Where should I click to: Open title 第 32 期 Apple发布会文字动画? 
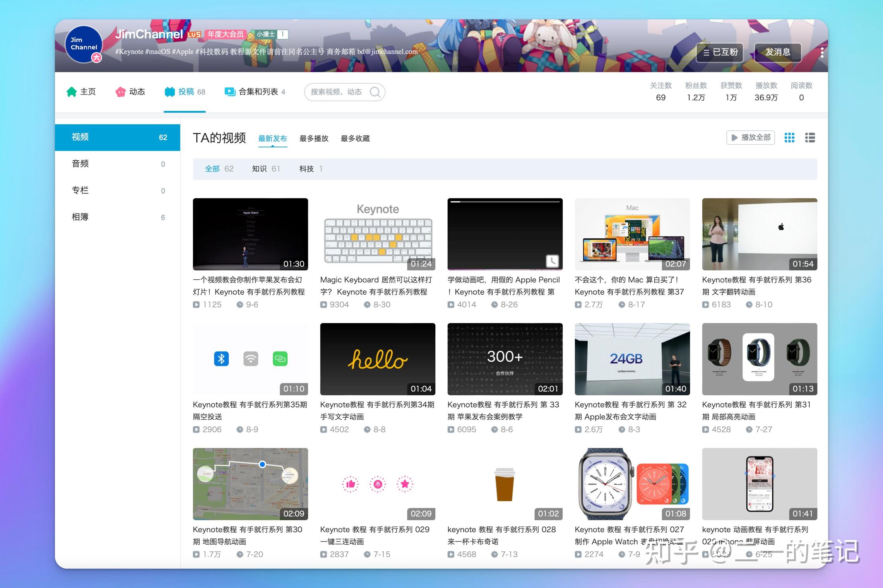(x=631, y=411)
